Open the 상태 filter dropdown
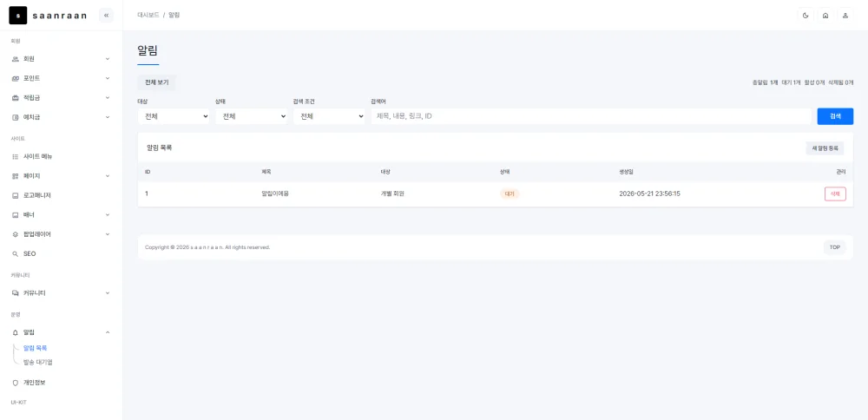Image resolution: width=868 pixels, height=420 pixels. pyautogui.click(x=252, y=116)
